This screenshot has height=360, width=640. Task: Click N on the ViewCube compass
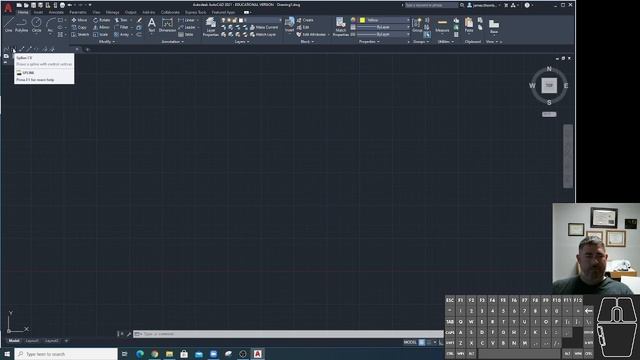click(549, 69)
